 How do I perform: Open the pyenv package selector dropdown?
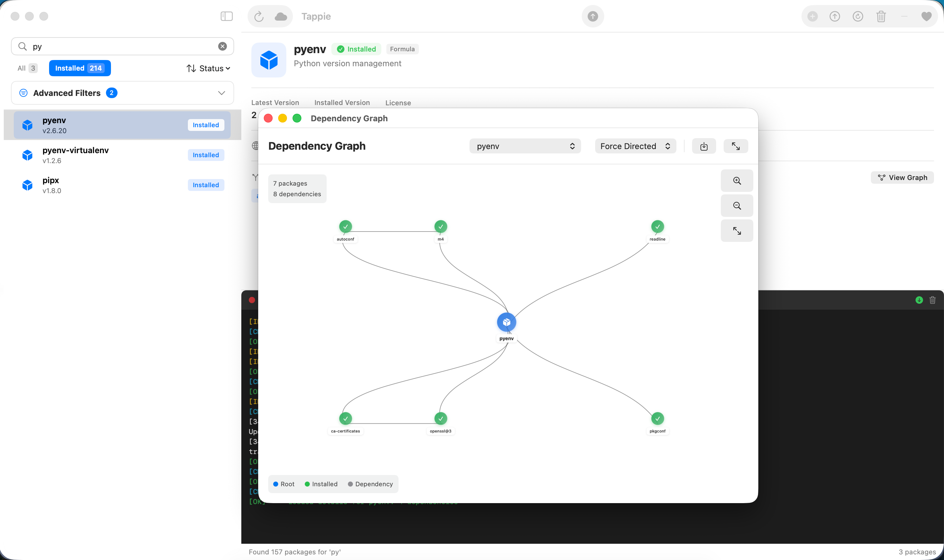pos(525,146)
